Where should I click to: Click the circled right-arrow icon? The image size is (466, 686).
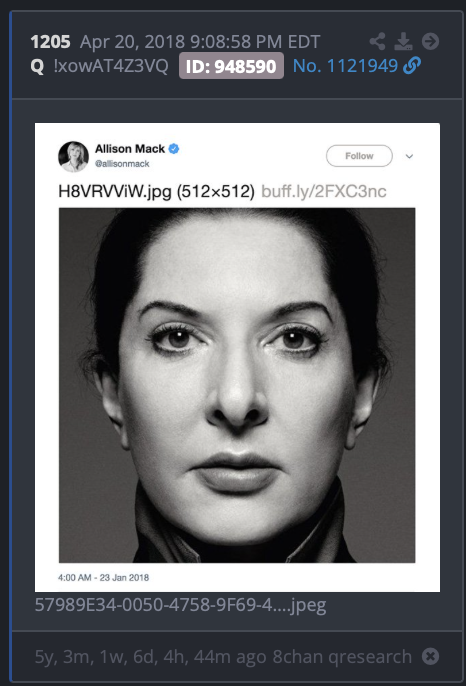431,42
